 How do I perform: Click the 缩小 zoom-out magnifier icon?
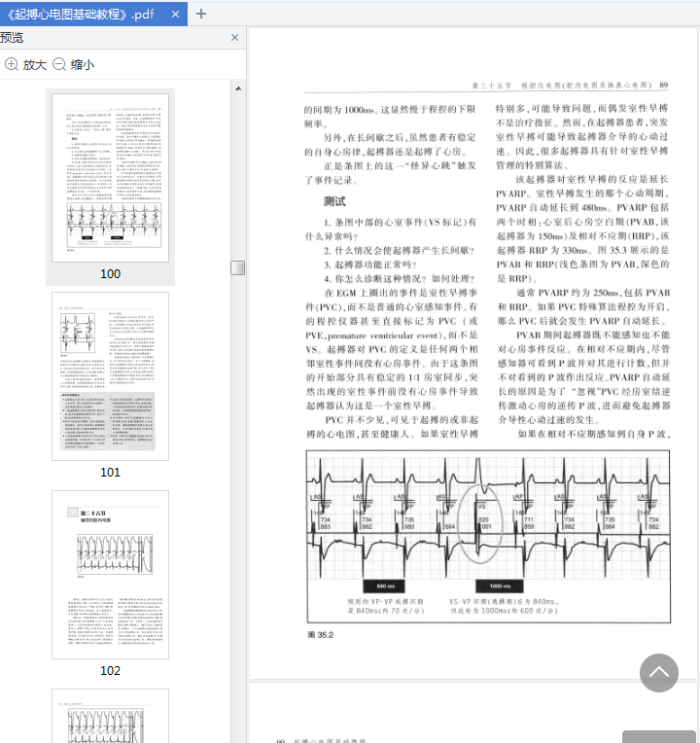point(58,64)
